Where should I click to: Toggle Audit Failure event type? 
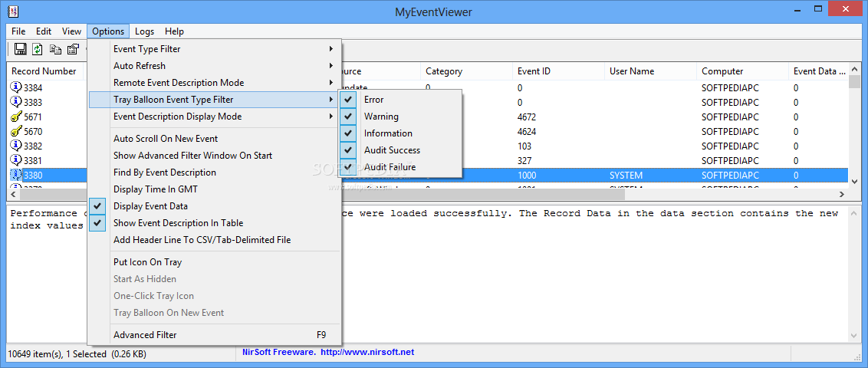(400, 167)
